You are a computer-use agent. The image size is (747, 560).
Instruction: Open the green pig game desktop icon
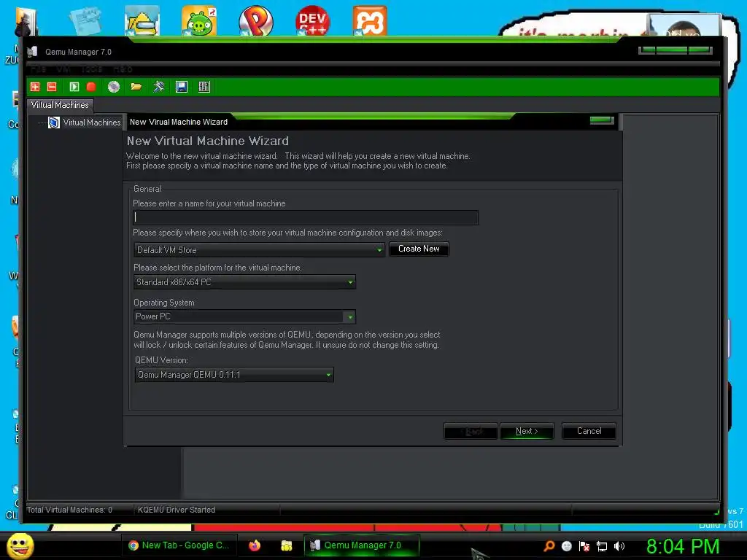click(x=199, y=21)
